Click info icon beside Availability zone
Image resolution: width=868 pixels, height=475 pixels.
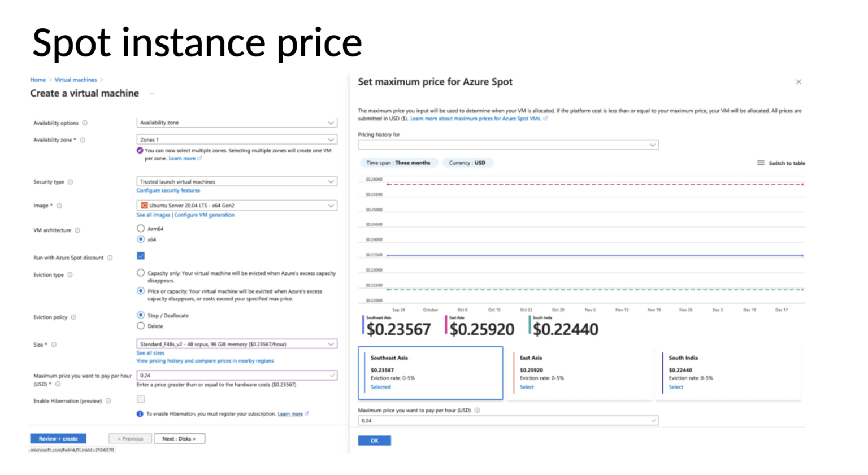pyautogui.click(x=83, y=140)
